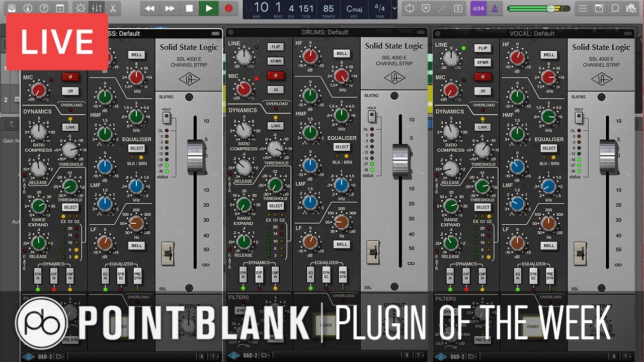This screenshot has width=644, height=362.
Task: Click Expand SELECT button in BASS plugin
Action: coord(70,207)
